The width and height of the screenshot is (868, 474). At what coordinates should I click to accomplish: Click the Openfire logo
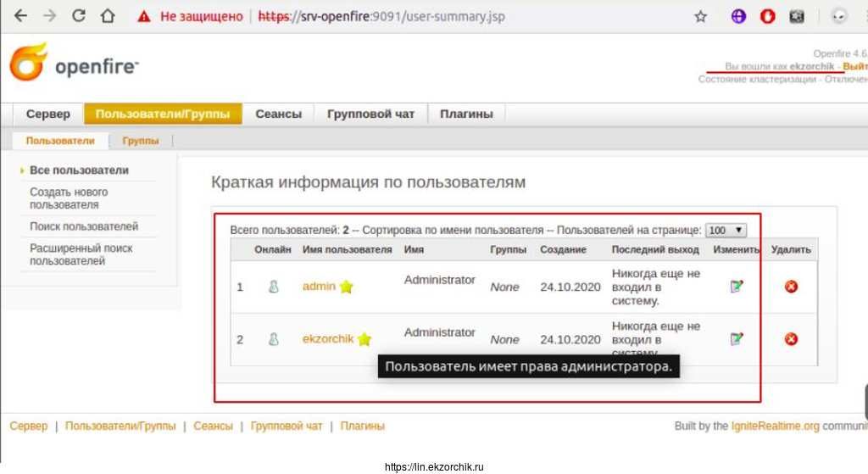[x=73, y=65]
